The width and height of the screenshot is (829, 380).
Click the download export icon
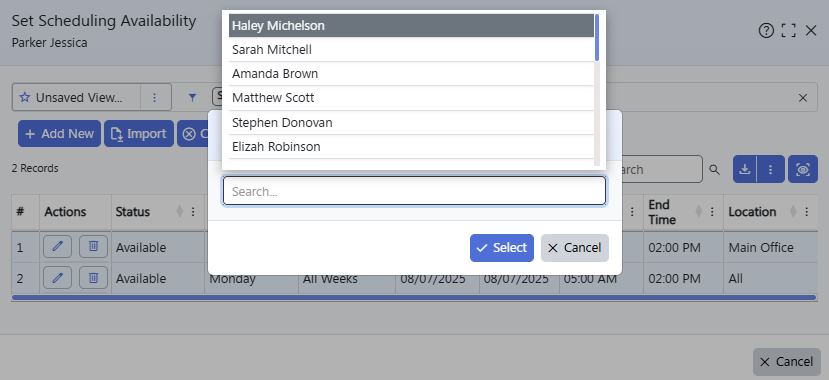click(x=745, y=169)
